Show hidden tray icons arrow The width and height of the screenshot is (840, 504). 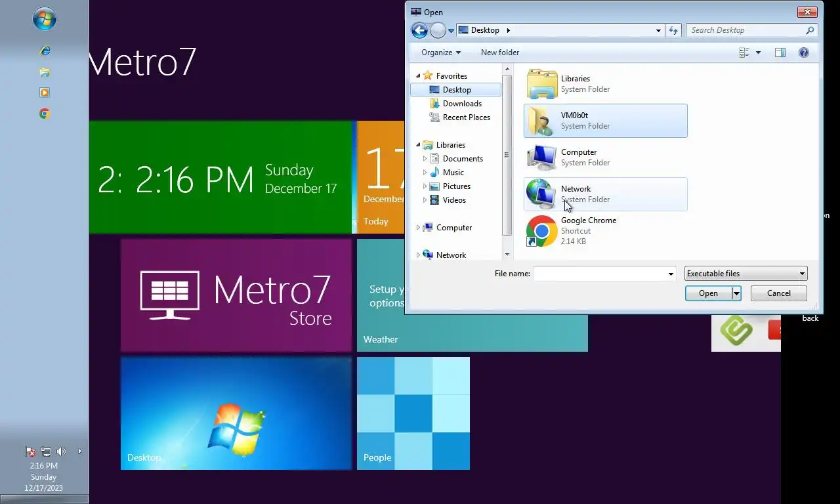(x=80, y=451)
